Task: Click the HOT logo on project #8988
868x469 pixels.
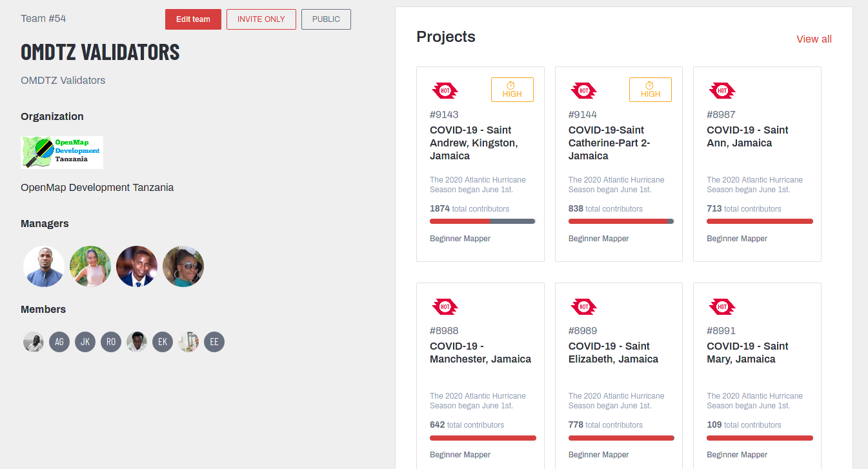Action: 445,306
